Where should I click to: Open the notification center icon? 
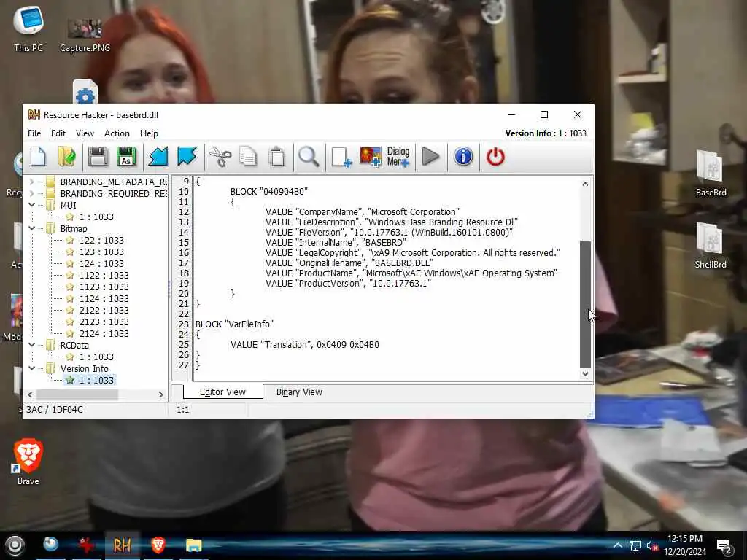[724, 547]
